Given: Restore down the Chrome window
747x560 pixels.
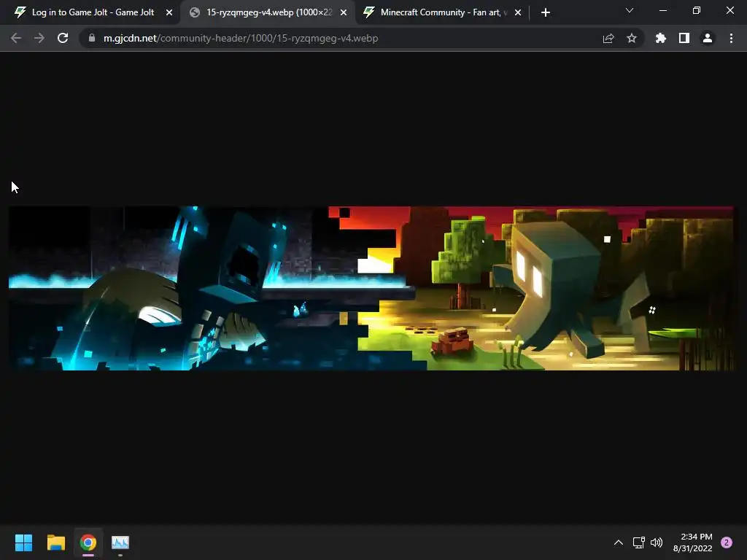Looking at the screenshot, I should [697, 10].
